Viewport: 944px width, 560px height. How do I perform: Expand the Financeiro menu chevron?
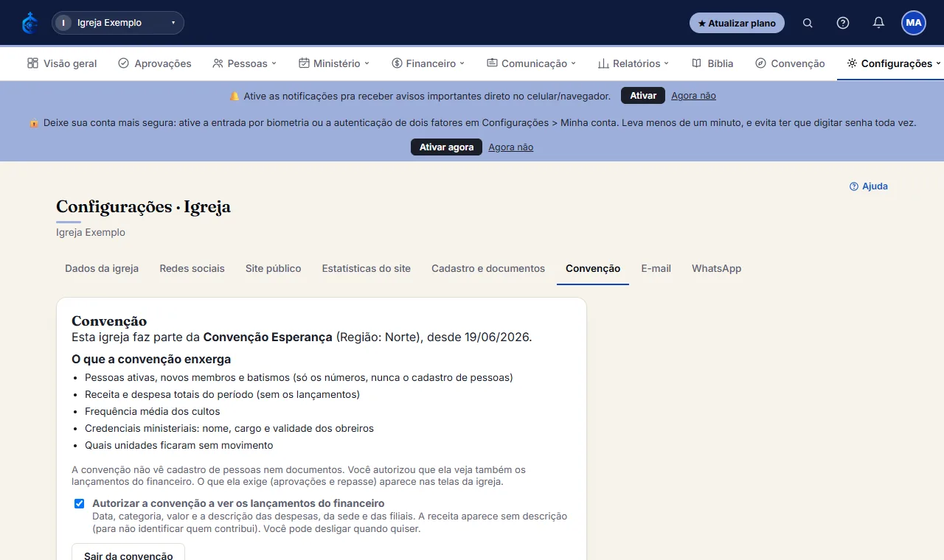coord(462,63)
